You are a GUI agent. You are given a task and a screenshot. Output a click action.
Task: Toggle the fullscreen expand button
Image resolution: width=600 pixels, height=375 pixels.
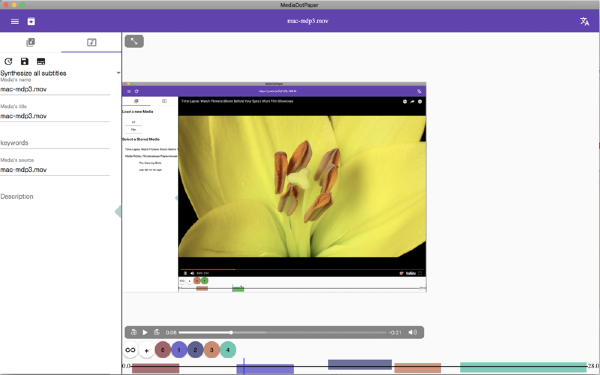pyautogui.click(x=134, y=41)
